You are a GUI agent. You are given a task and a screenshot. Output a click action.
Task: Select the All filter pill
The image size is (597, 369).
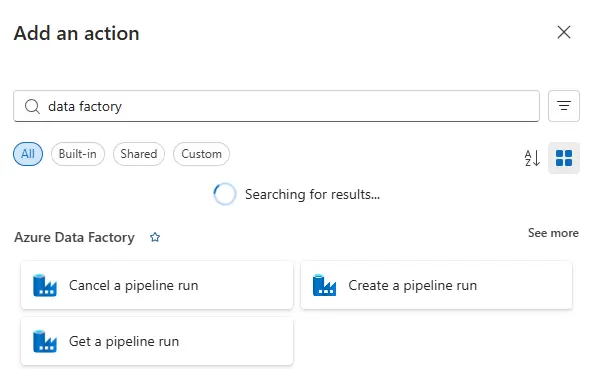tap(28, 154)
